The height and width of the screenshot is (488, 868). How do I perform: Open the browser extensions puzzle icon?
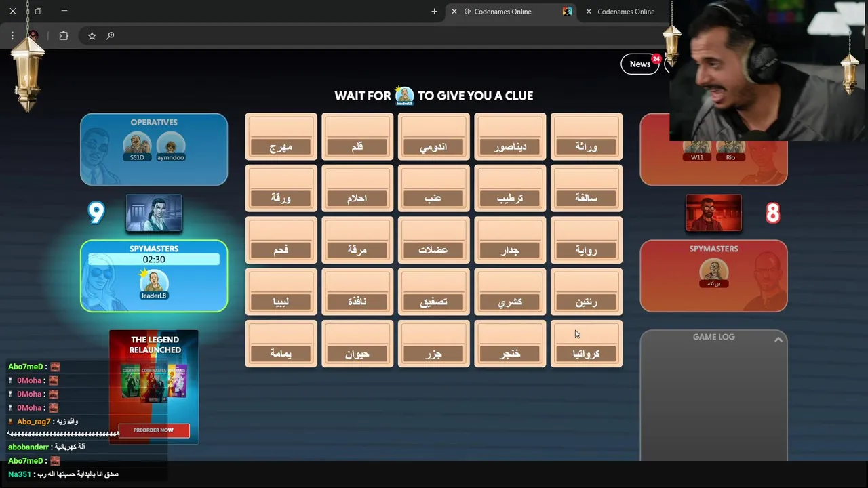click(x=64, y=36)
